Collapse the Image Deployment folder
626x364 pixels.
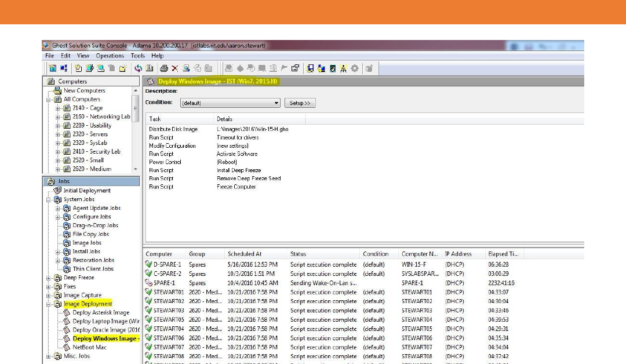49,304
